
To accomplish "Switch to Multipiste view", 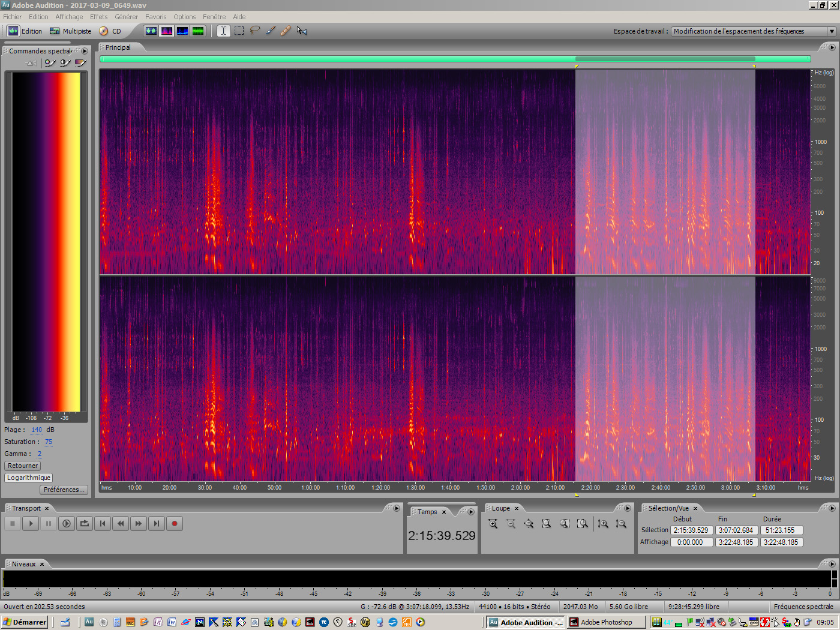I will [x=71, y=31].
